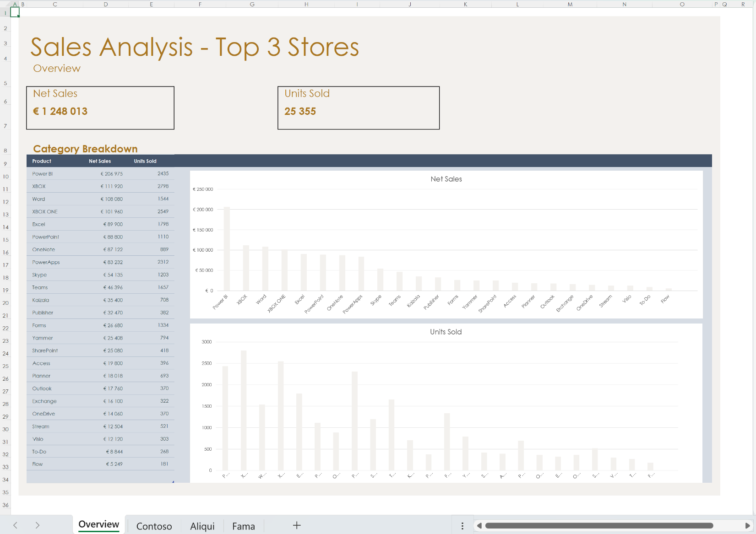Select column H header

306,4
